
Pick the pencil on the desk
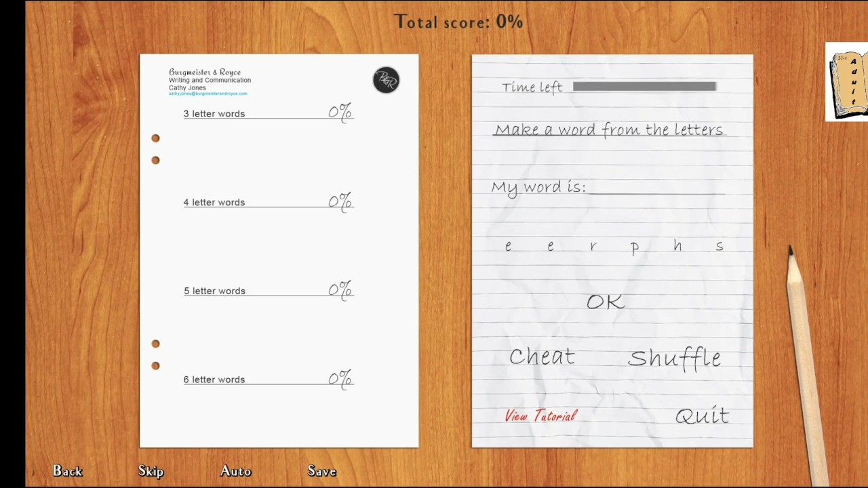[x=808, y=365]
